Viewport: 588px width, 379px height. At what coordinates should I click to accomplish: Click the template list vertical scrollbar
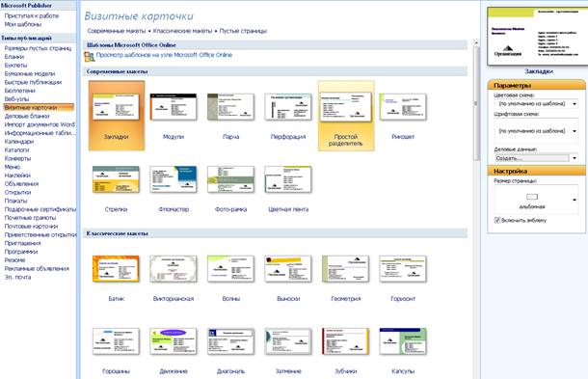click(x=476, y=101)
